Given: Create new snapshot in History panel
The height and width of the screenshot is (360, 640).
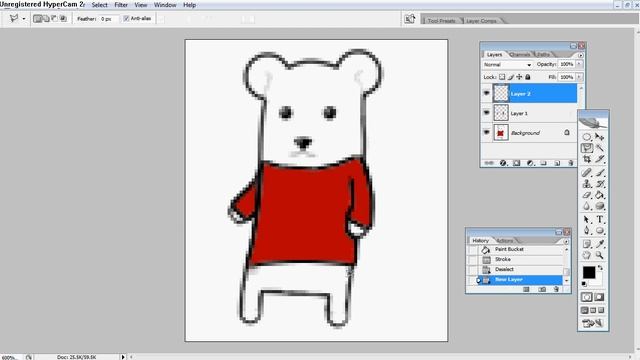Looking at the screenshot, I should [542, 289].
